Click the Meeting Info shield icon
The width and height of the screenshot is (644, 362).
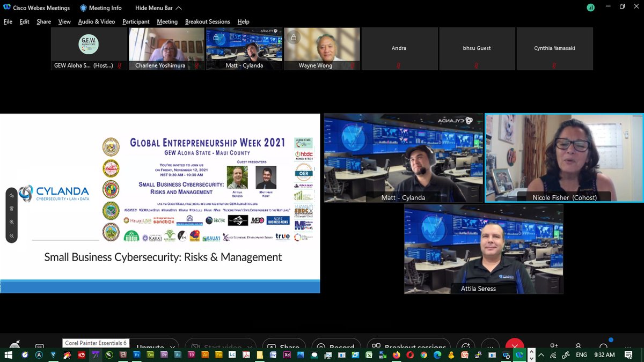coord(83,8)
